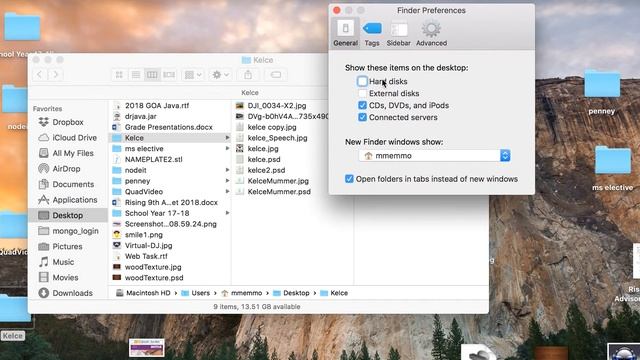Go forward in the Kelce Finder window

(x=56, y=74)
